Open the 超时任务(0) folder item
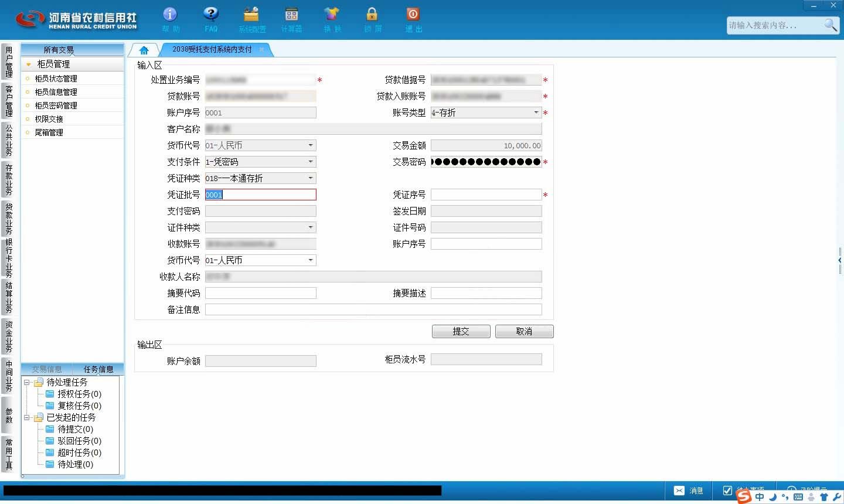 pyautogui.click(x=73, y=452)
